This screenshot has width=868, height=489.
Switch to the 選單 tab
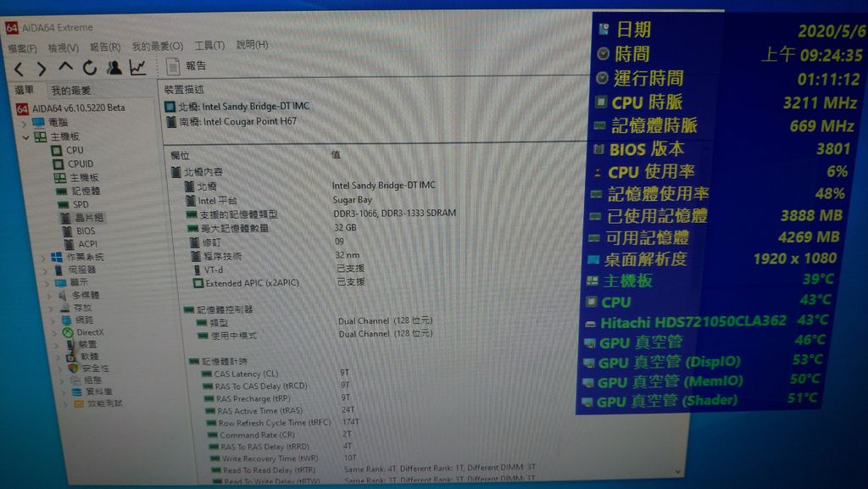[x=25, y=90]
